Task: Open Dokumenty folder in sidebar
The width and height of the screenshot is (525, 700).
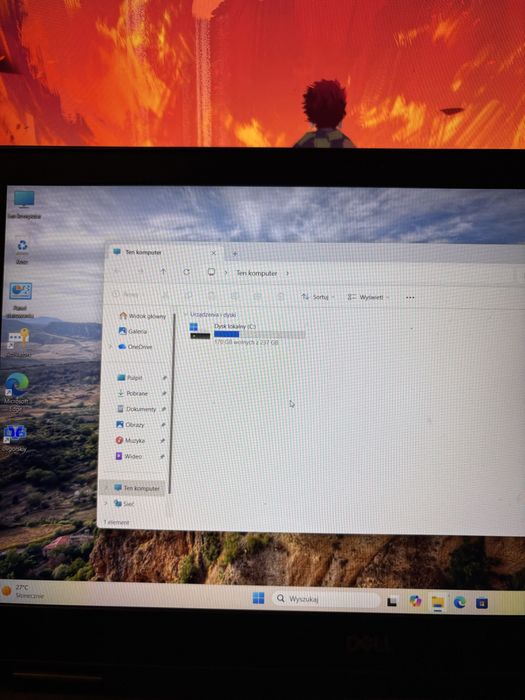Action: 136,409
